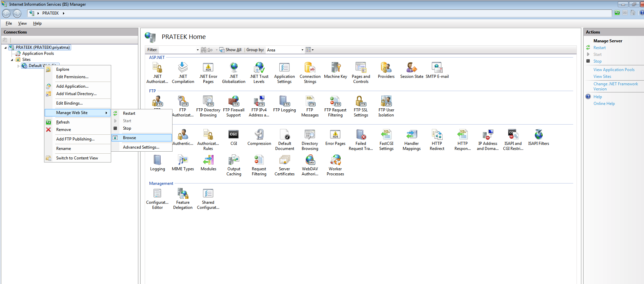Click the Back navigation arrow button
This screenshot has width=644, height=284.
coord(6,14)
